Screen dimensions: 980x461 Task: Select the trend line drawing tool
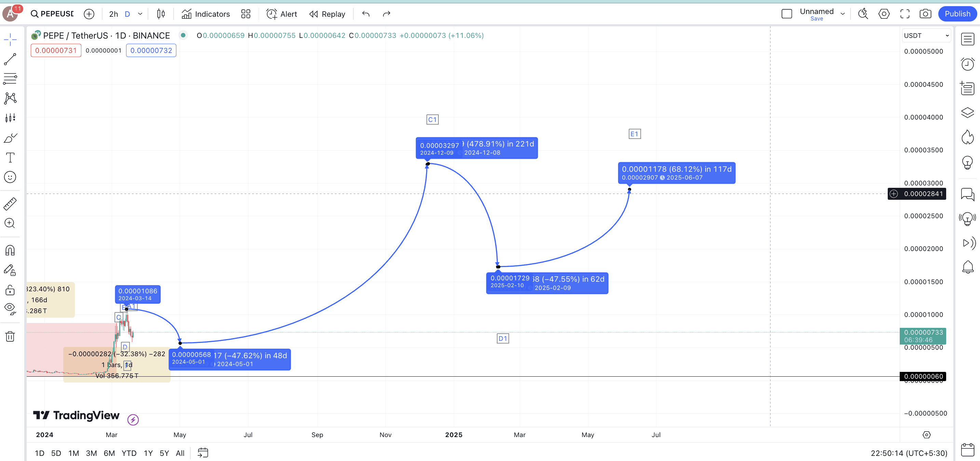pos(10,59)
